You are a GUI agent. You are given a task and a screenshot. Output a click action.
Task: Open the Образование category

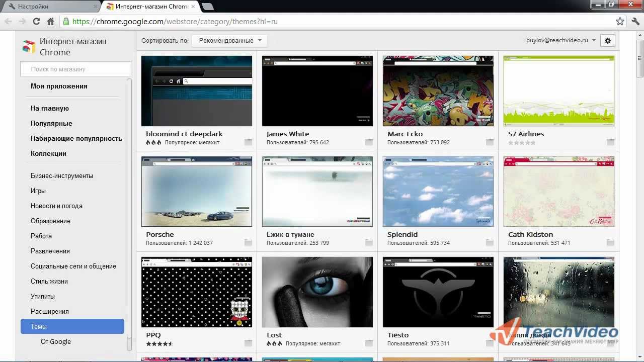(50, 221)
